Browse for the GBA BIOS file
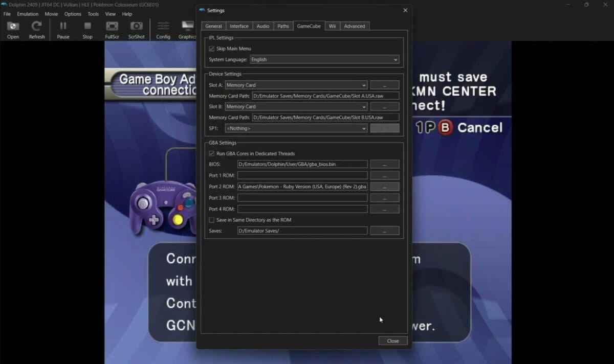614x364 pixels. click(x=385, y=164)
